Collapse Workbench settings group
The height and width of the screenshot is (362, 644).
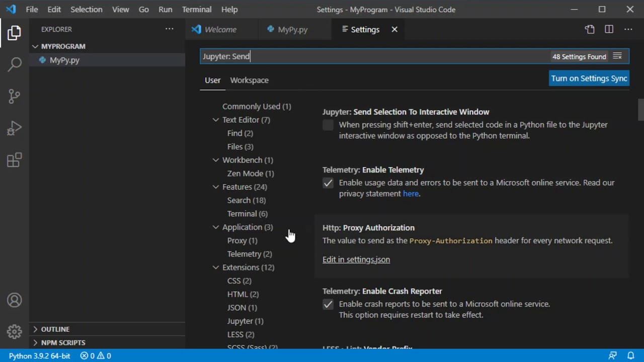215,160
